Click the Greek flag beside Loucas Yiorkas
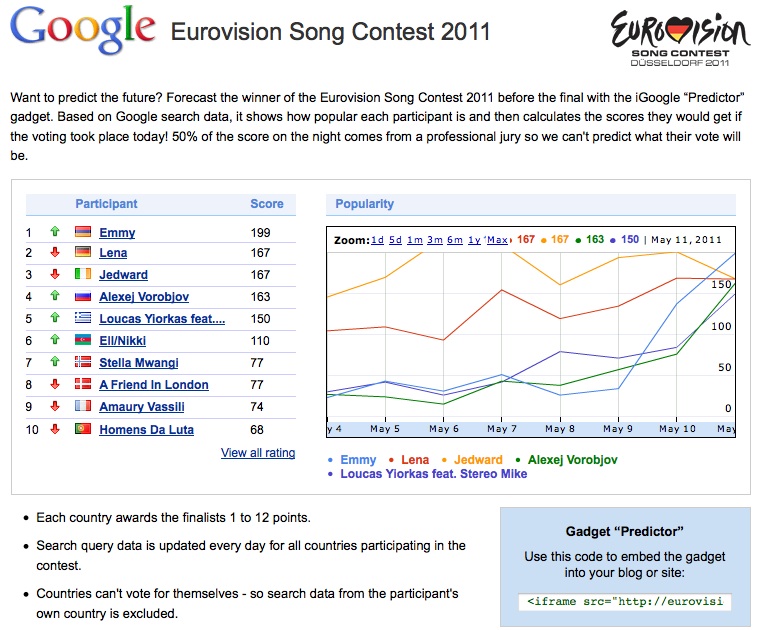This screenshot has width=768, height=630. pyautogui.click(x=83, y=319)
